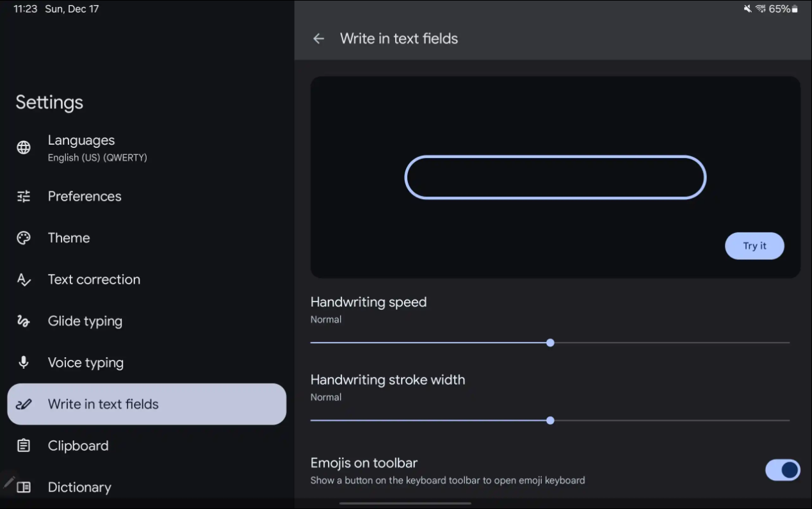Open the Languages settings

[97, 148]
